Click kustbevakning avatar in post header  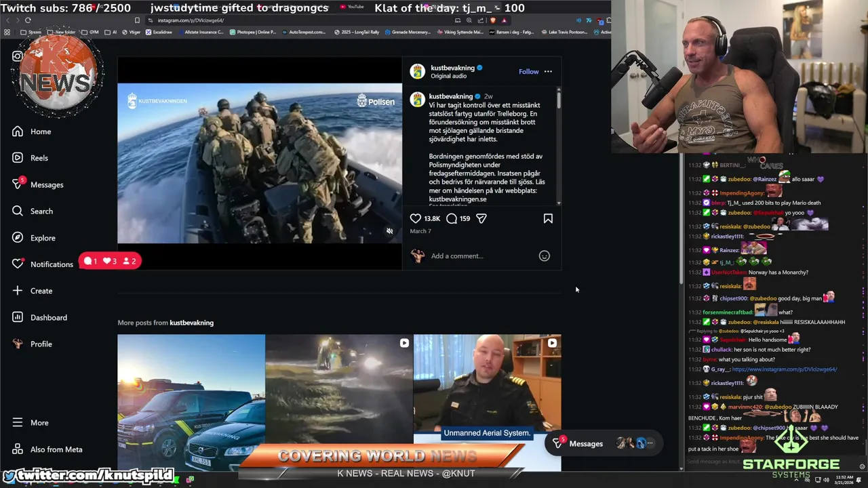pos(418,71)
